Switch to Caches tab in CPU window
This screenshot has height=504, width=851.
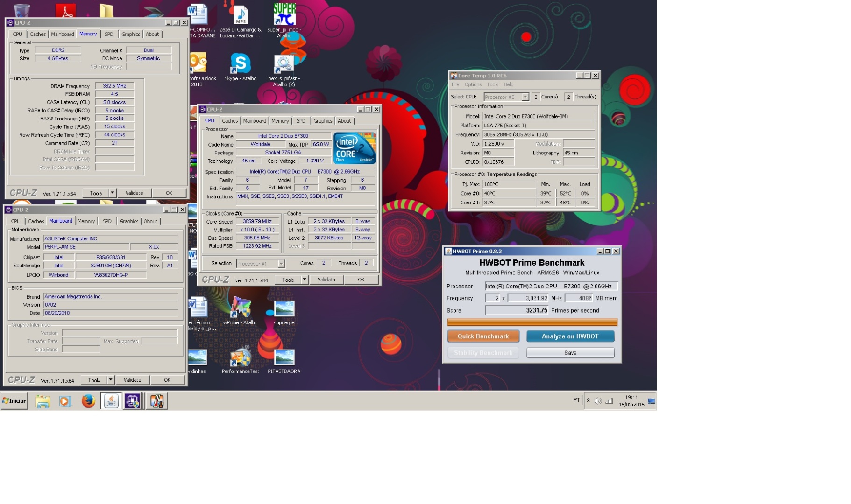[230, 121]
